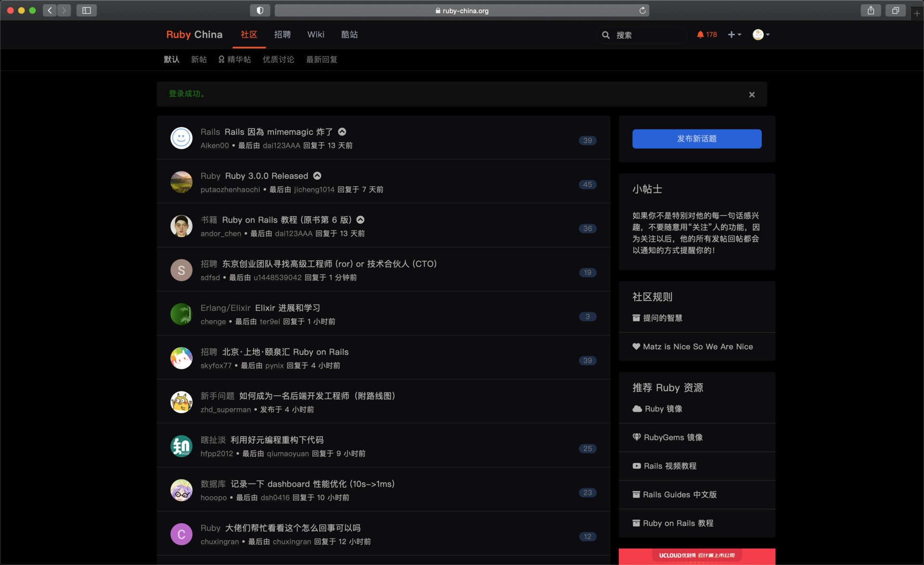This screenshot has width=924, height=565.
Task: Select the 最新回复 sub-tab
Action: pos(321,60)
